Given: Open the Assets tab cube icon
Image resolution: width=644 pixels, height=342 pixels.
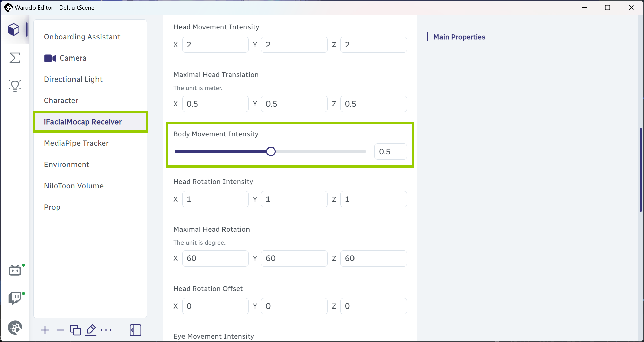Looking at the screenshot, I should point(14,30).
